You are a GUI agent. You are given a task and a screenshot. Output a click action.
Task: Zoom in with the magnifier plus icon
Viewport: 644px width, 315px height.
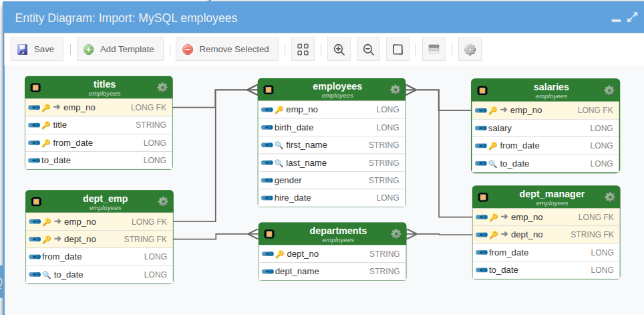pyautogui.click(x=339, y=49)
